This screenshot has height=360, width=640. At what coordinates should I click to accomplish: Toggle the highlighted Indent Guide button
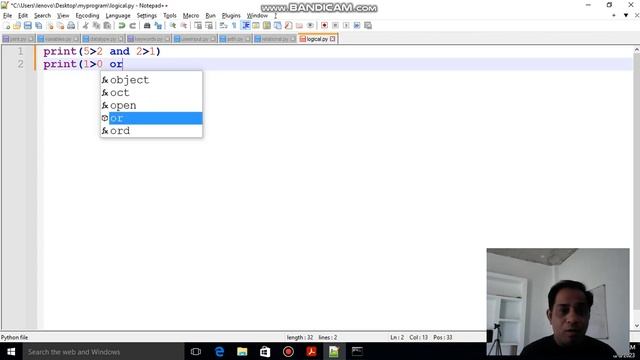(245, 26)
